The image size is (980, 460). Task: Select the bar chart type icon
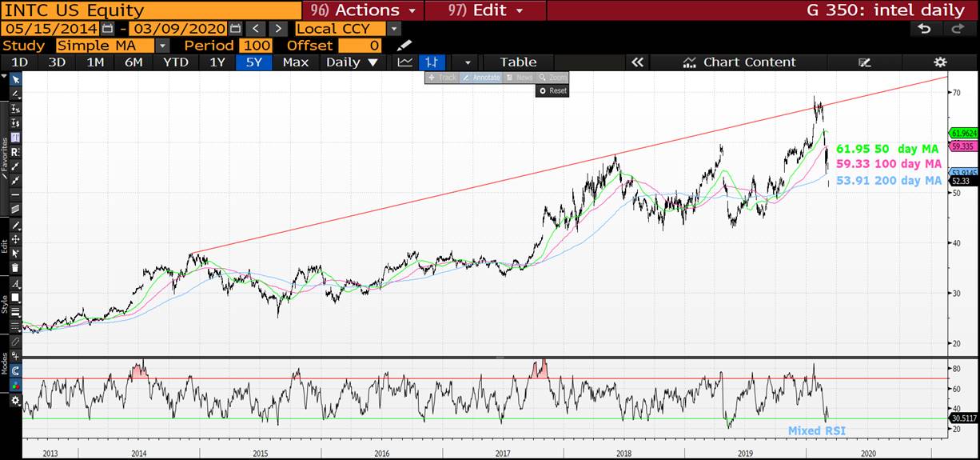432,62
